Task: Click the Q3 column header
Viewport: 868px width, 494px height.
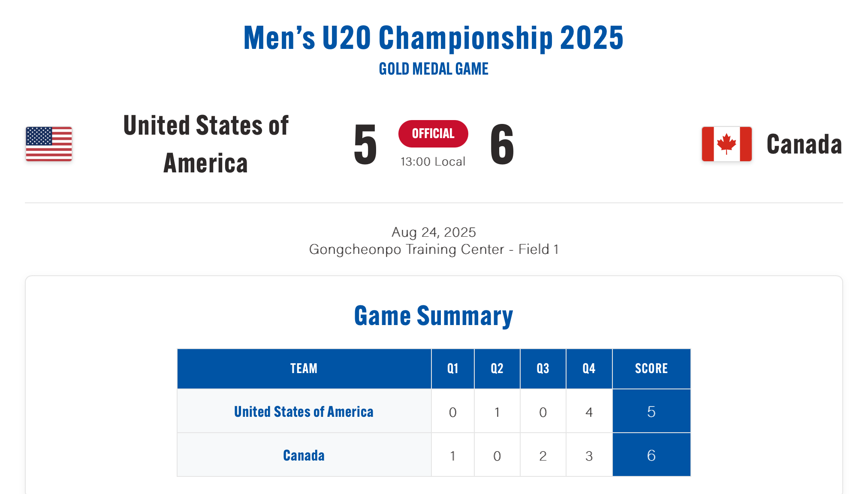Action: click(543, 369)
